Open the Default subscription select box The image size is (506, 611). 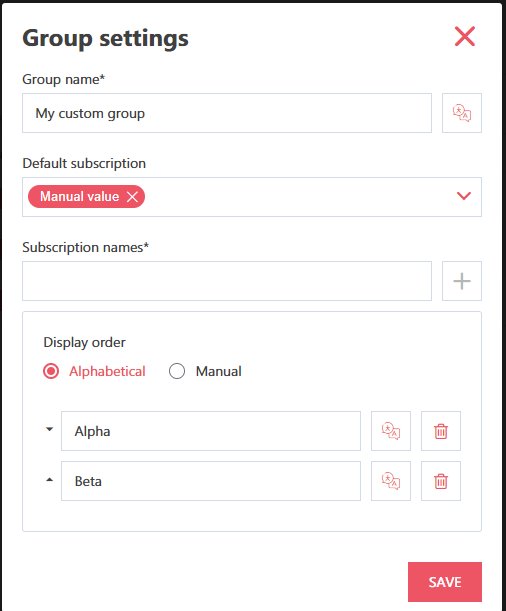click(x=252, y=197)
